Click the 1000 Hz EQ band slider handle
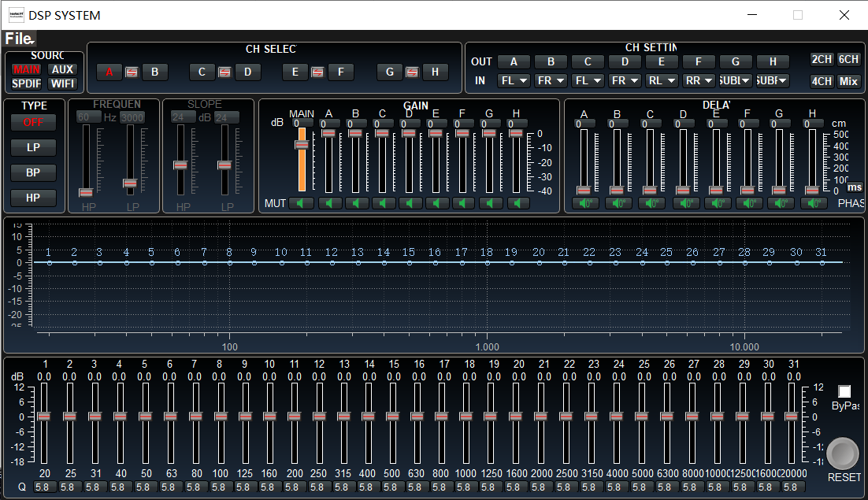This screenshot has height=500, width=868. [466, 417]
